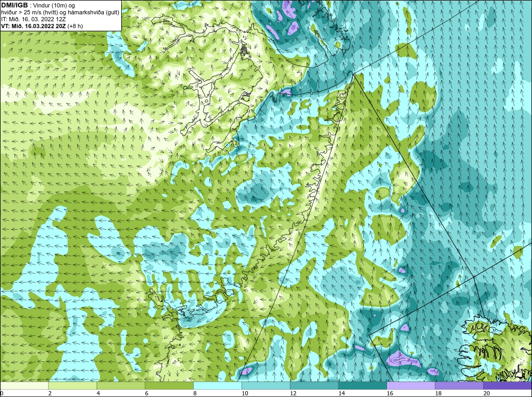Screen dimensions: 532x397
Task: Click the olive green 6–8 m/s legend swatch
Action: pos(169,386)
